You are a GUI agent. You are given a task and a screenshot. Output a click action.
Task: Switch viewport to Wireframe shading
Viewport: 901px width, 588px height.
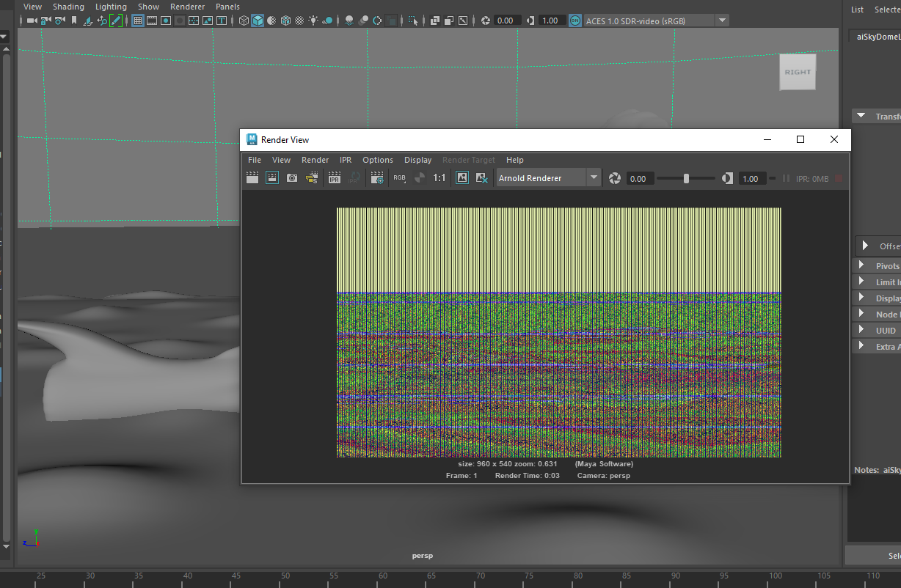coord(244,21)
